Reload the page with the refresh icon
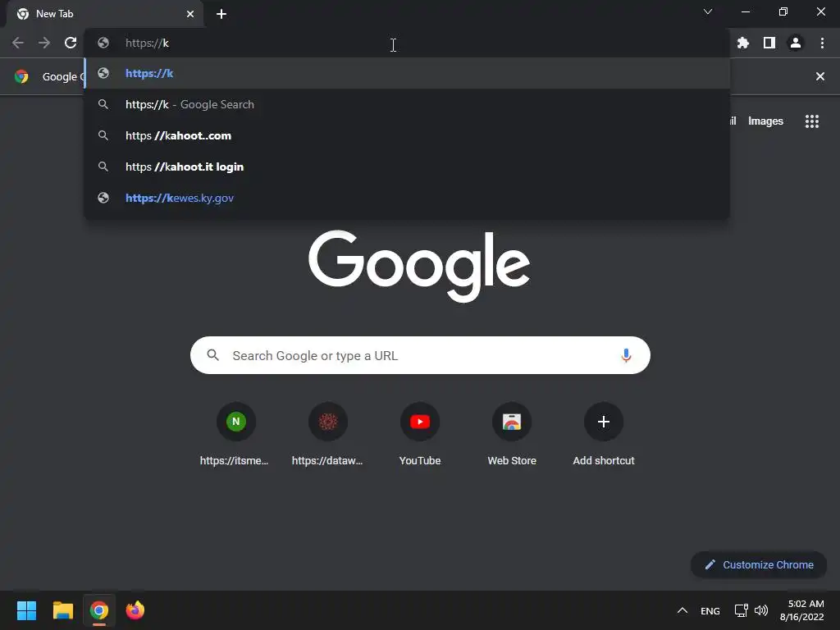This screenshot has height=630, width=840. coord(71,43)
